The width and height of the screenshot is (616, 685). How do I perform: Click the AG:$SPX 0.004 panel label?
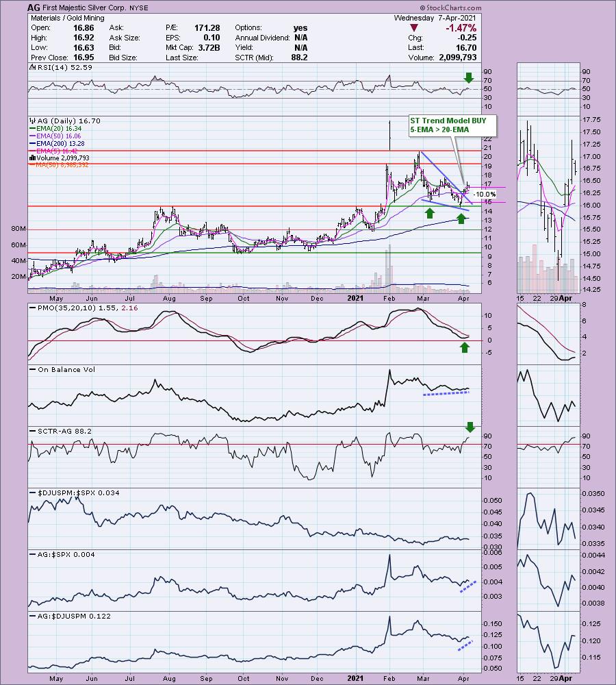tap(66, 554)
